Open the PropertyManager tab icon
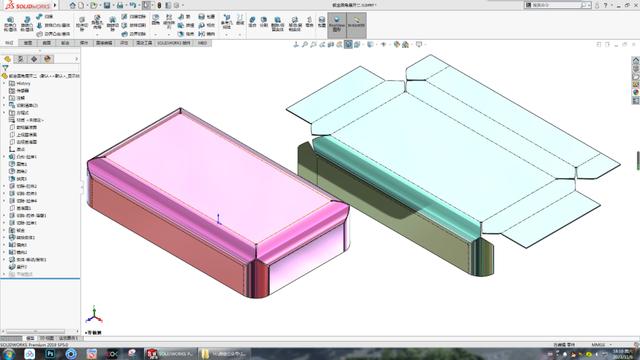This screenshot has height=360, width=640. (20, 59)
